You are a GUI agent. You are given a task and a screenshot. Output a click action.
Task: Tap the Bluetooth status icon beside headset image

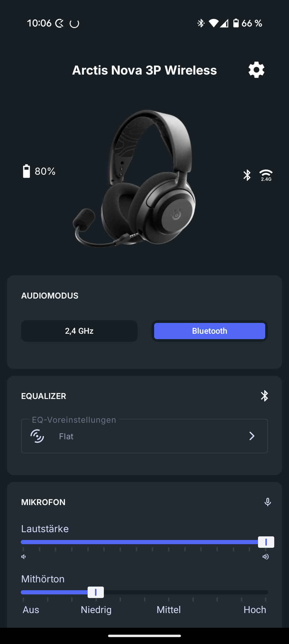pos(247,175)
